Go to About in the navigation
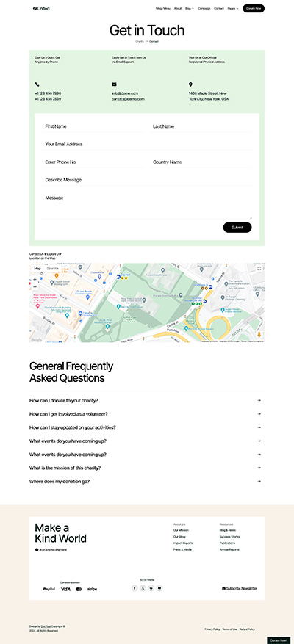Viewport: 294px width, 644px height. [178, 8]
